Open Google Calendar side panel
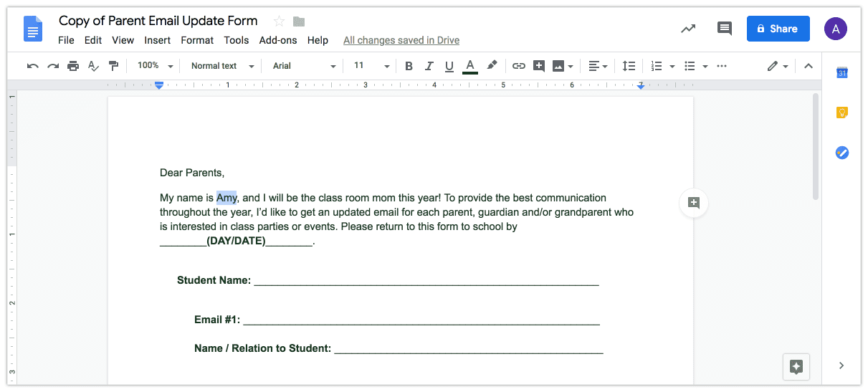This screenshot has height=392, width=868. [x=842, y=72]
